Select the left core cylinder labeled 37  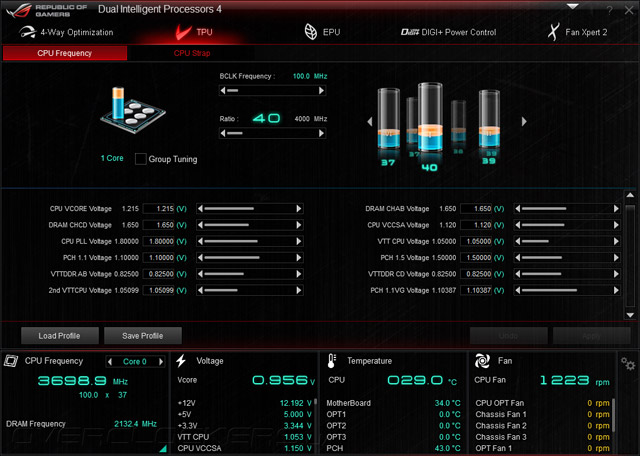388,118
